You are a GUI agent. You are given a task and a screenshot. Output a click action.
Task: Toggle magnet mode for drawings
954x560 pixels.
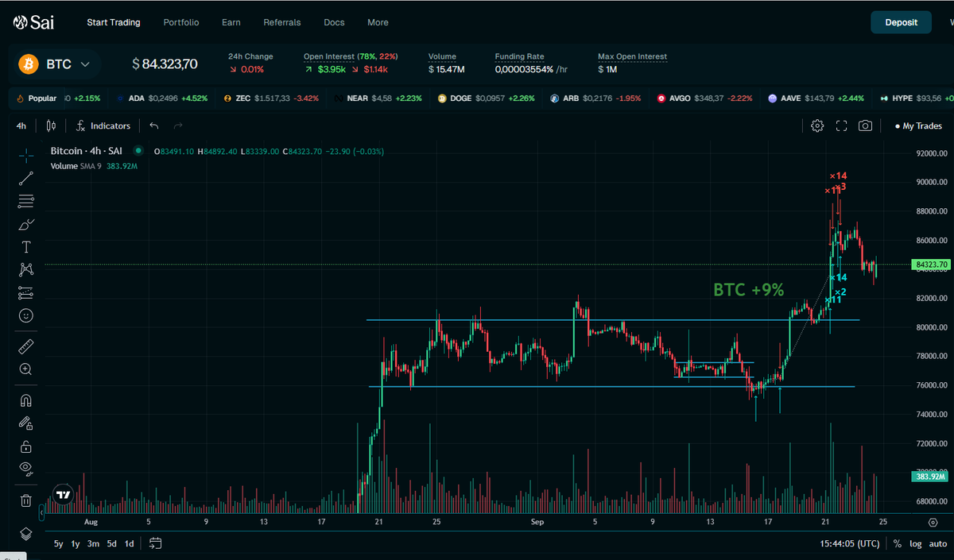pos(26,400)
